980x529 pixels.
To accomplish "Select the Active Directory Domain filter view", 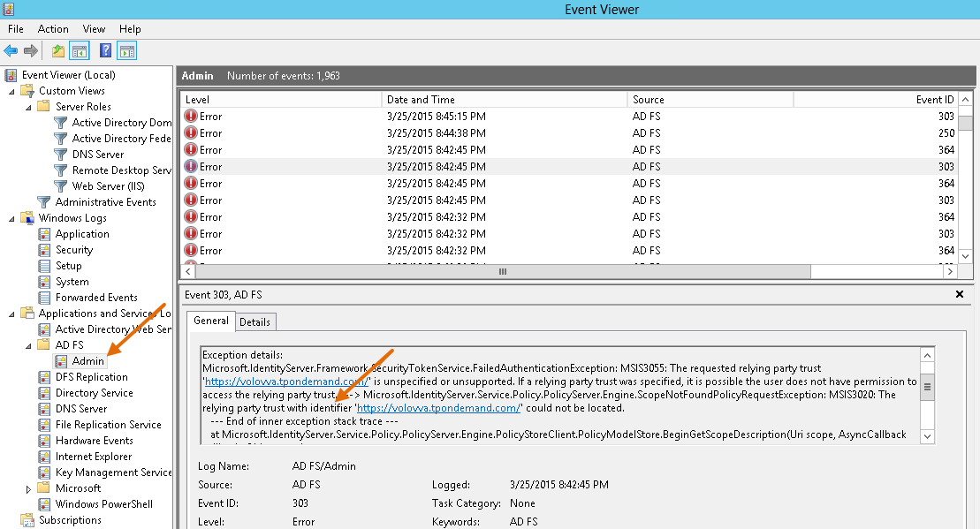I will tap(121, 123).
